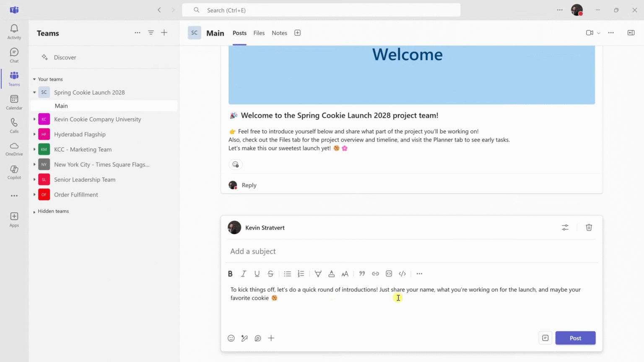
Task: Click the Search box
Action: pyautogui.click(x=321, y=10)
